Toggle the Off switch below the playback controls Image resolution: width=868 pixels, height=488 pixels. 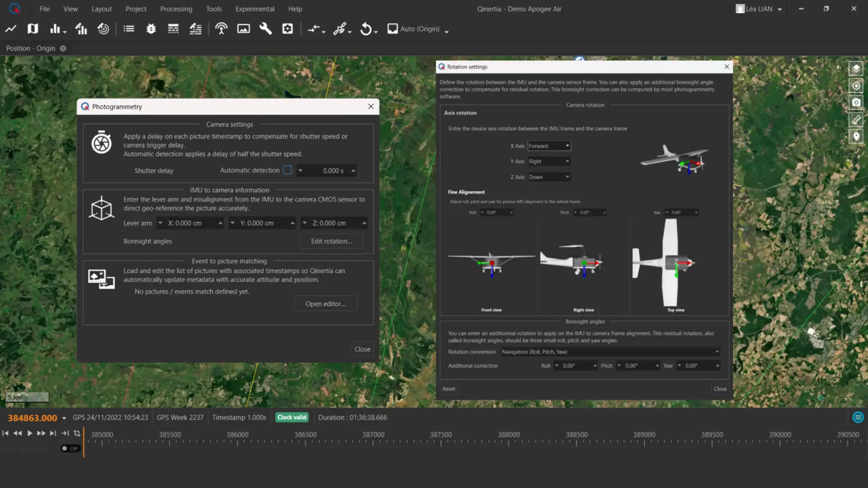tap(70, 449)
